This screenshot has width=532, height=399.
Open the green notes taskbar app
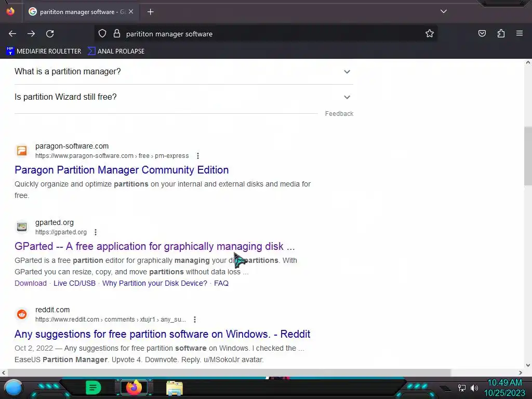point(94,388)
